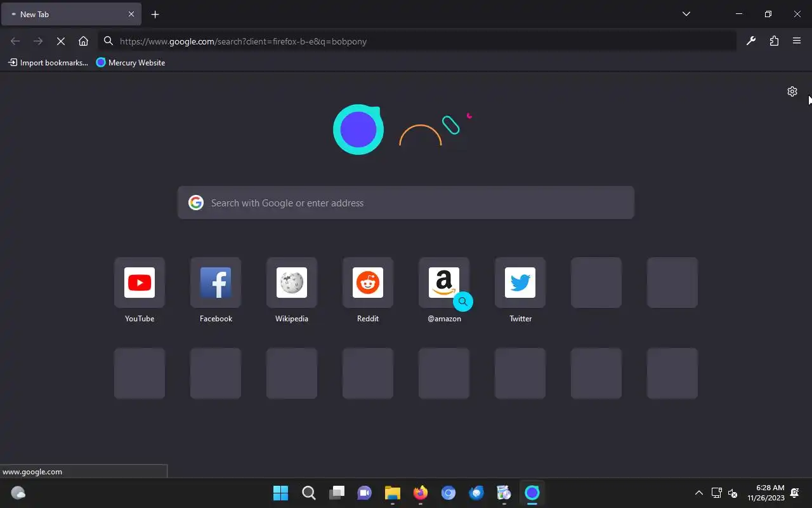The width and height of the screenshot is (812, 508).
Task: Click the Search with Google box
Action: click(406, 203)
